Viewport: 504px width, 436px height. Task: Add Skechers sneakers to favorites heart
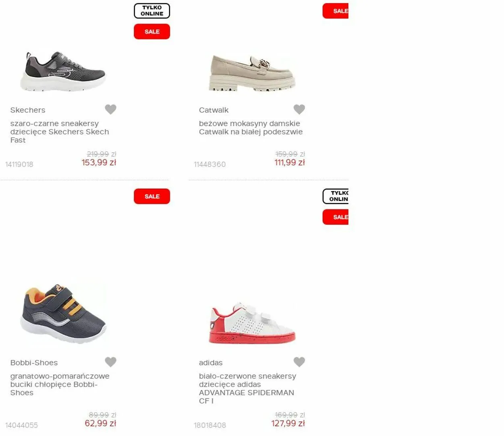coord(110,109)
